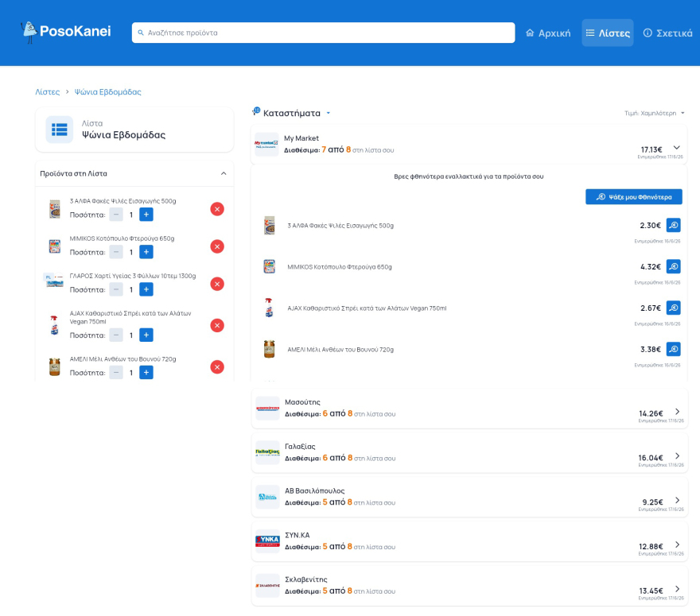Remove 3 ΑΛΦΑ Φακές from the list

click(217, 209)
